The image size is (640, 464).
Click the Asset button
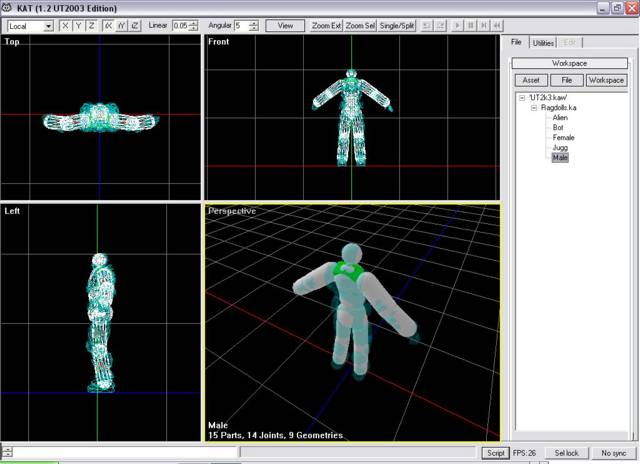pyautogui.click(x=531, y=80)
